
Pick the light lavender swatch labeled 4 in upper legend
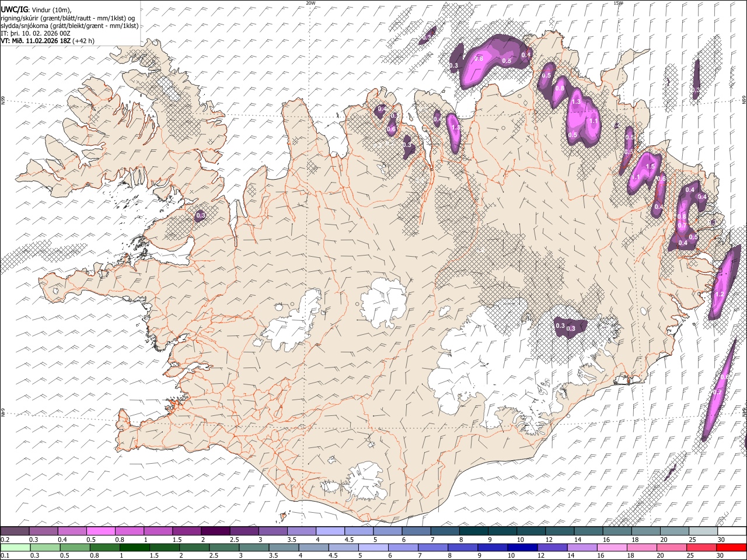(x=330, y=531)
